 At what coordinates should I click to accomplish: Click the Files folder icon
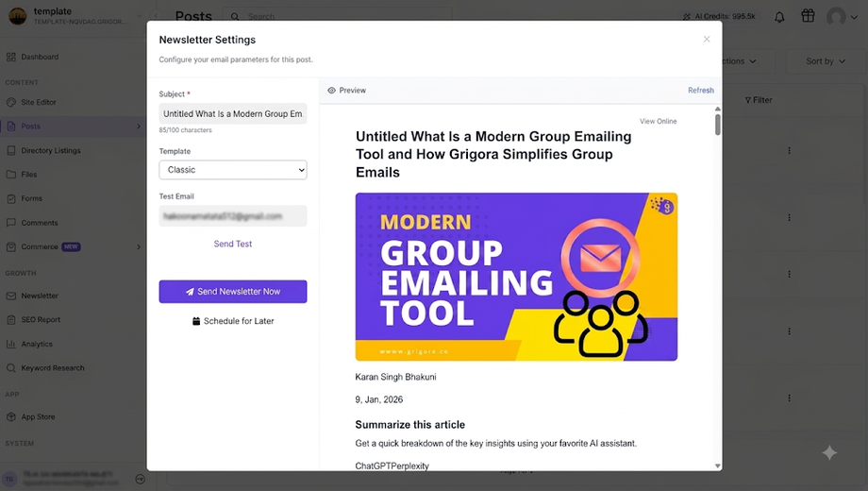tap(11, 175)
